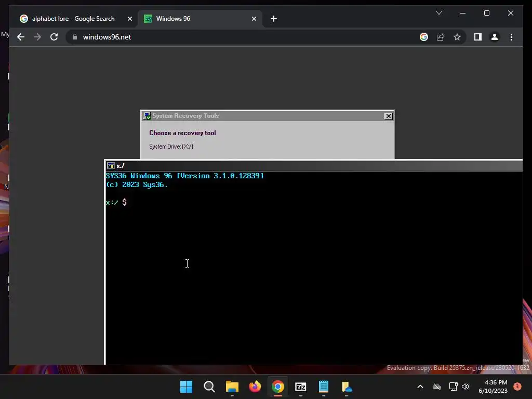The height and width of the screenshot is (399, 532).
Task: Switch to alphabet lore Google Search tab
Action: coord(73,19)
